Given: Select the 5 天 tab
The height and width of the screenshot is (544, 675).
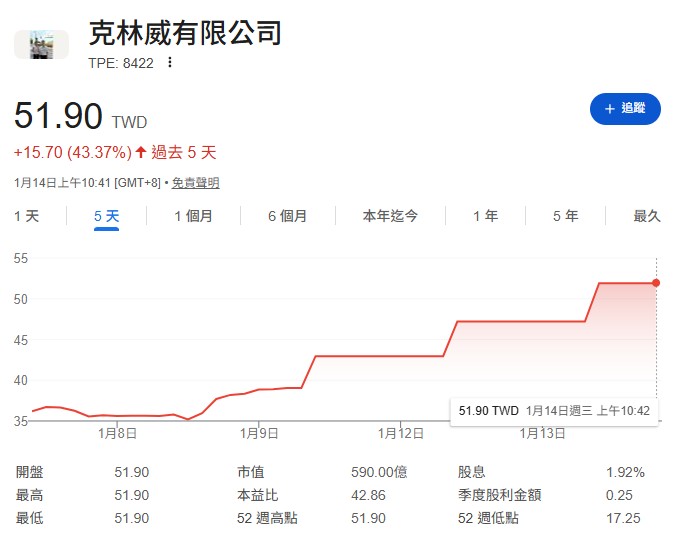Looking at the screenshot, I should [x=106, y=216].
